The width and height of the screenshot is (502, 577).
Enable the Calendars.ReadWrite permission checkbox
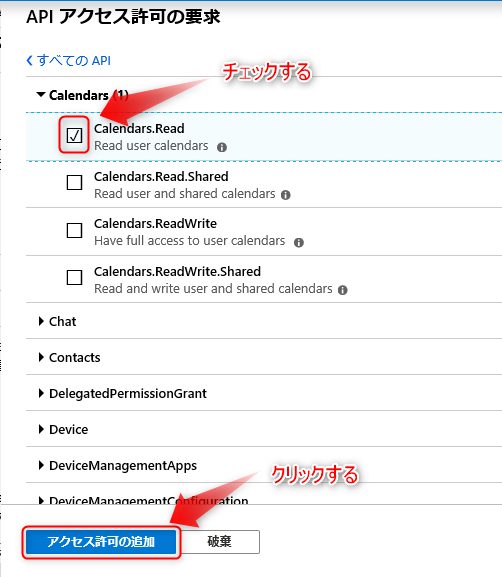pos(74,230)
